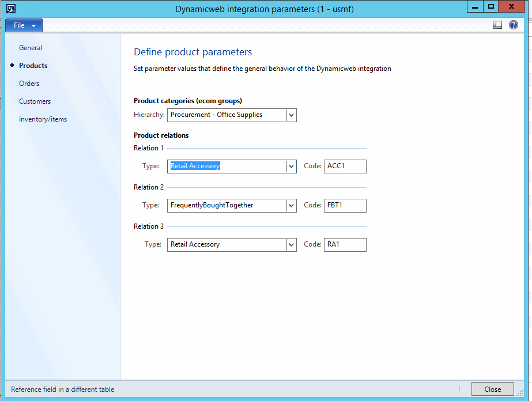Open Help with the question mark icon
Image resolution: width=532 pixels, height=401 pixels.
point(513,25)
